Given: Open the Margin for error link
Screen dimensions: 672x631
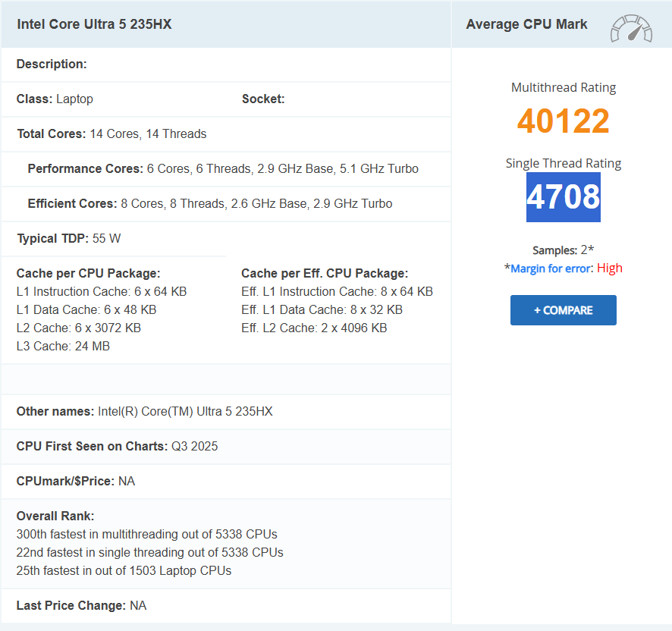Looking at the screenshot, I should [550, 268].
